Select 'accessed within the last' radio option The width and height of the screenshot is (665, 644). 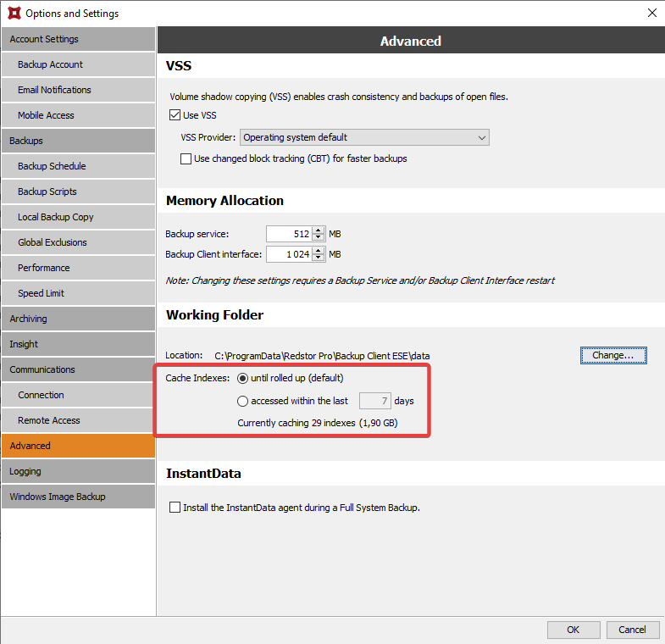click(x=242, y=401)
